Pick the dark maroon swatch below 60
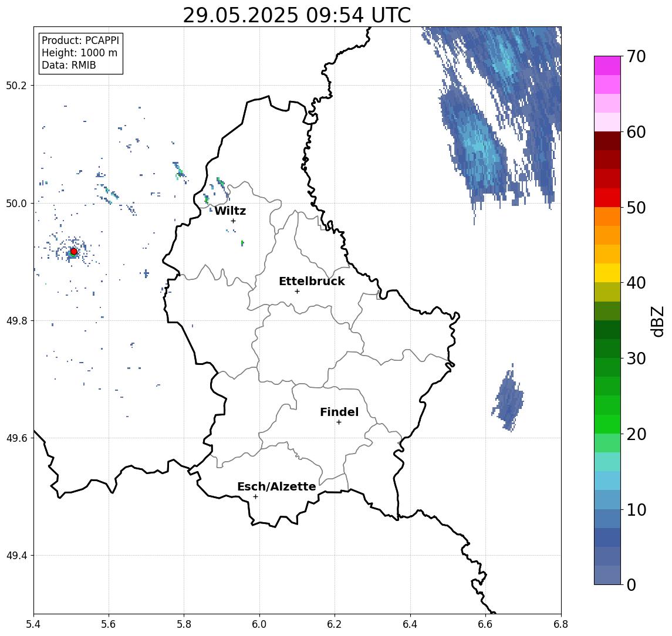The height and width of the screenshot is (636, 672). pos(607,141)
